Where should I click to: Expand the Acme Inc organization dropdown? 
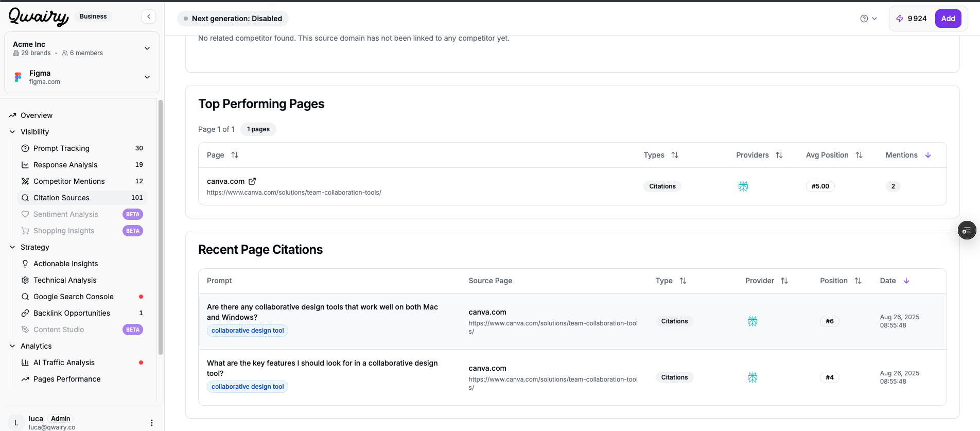147,48
